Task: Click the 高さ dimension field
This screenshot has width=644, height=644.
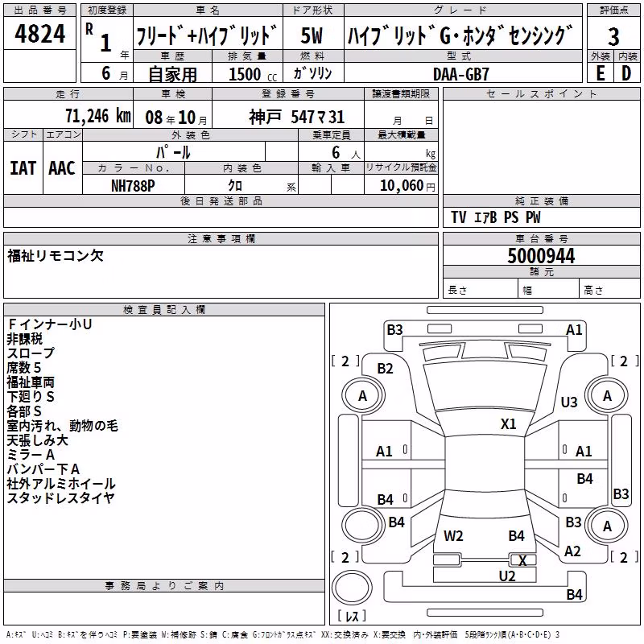Action: coord(610,290)
